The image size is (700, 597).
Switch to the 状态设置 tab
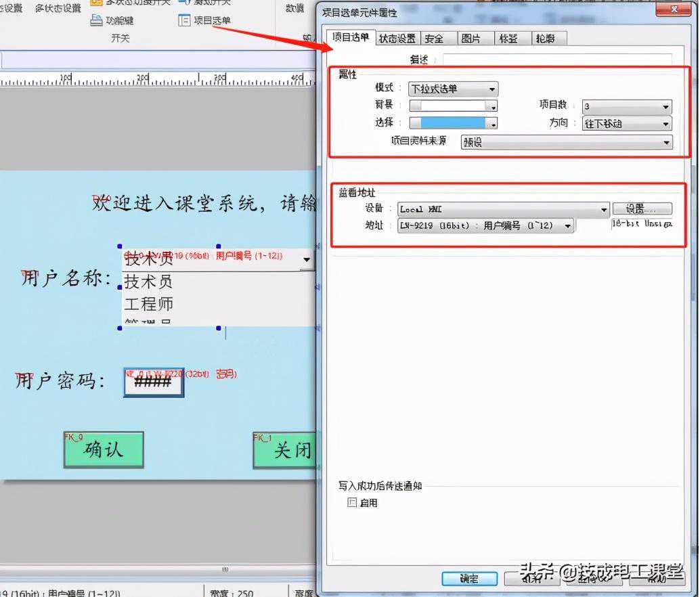[x=397, y=39]
